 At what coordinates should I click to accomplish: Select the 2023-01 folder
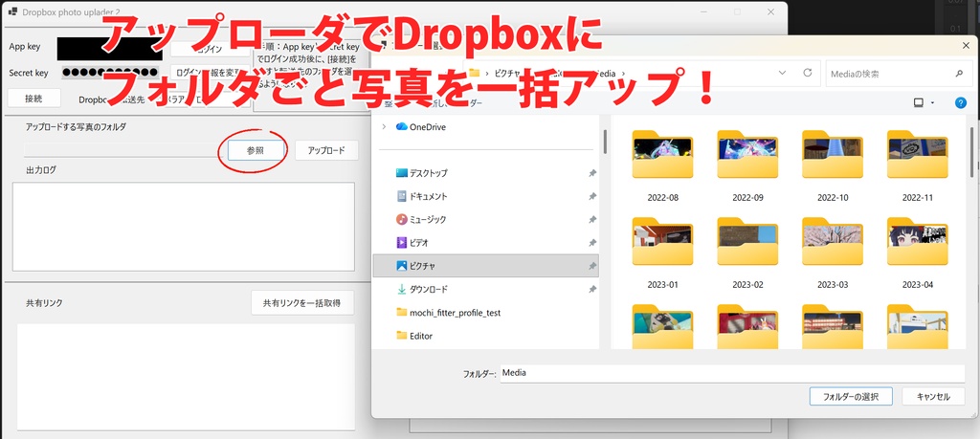(x=662, y=252)
